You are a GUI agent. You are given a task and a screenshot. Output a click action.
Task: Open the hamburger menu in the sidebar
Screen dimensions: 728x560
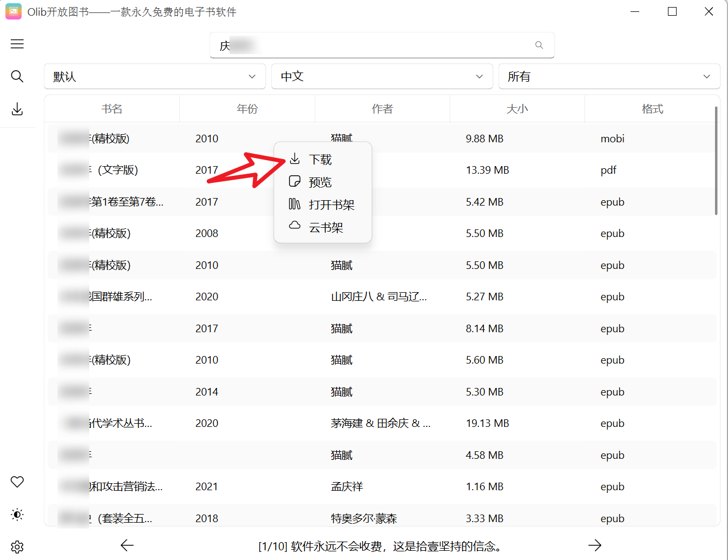[x=17, y=44]
